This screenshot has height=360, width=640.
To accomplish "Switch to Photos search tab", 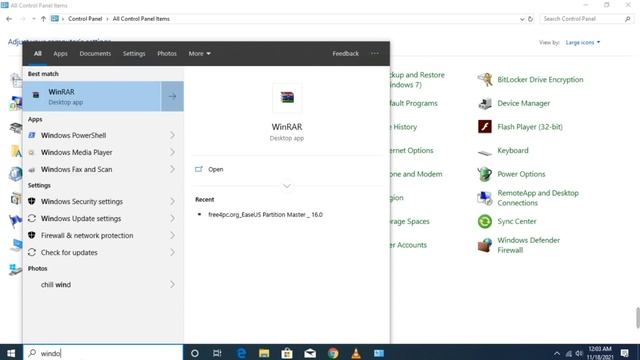I will click(167, 53).
